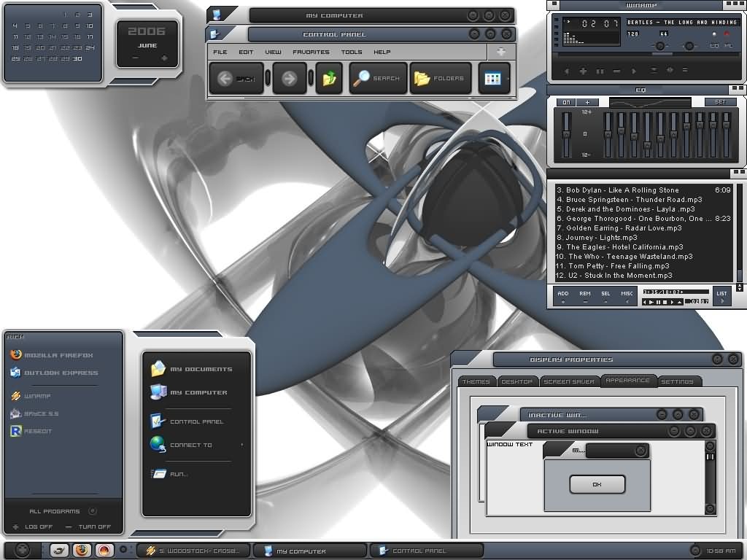Click Firefox icon in taskbar quick launch
The width and height of the screenshot is (747, 560).
pyautogui.click(x=82, y=550)
